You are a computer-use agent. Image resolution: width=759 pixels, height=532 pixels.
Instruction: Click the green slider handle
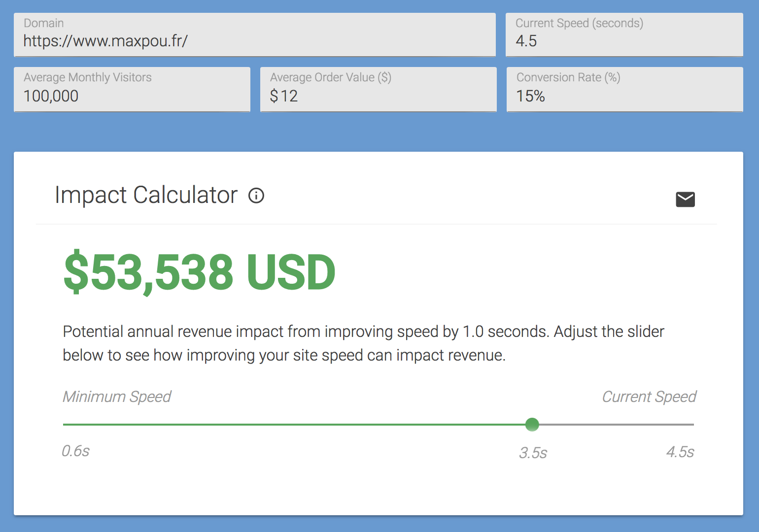pos(532,424)
